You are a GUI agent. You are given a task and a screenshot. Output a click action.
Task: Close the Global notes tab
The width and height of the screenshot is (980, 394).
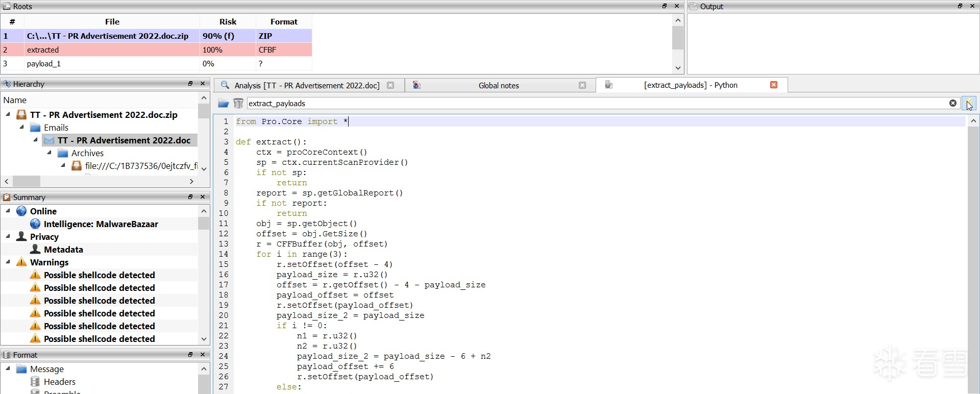pyautogui.click(x=582, y=85)
